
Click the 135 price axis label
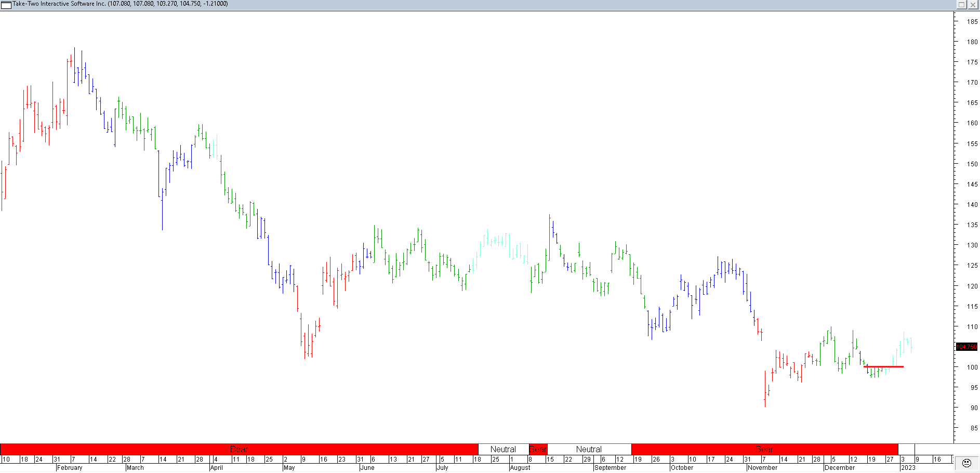(x=972, y=225)
